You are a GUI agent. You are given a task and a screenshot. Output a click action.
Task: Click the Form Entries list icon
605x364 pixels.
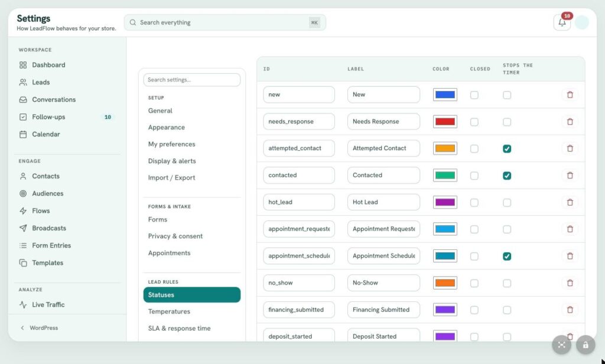[x=23, y=245]
